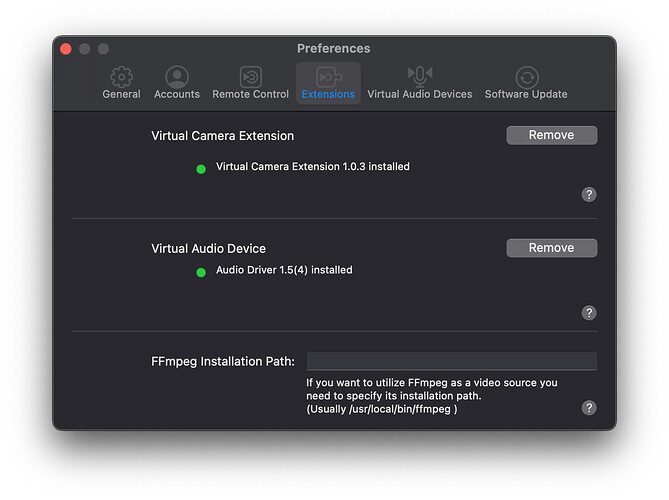Open help for Virtual Audio Device

coord(589,313)
